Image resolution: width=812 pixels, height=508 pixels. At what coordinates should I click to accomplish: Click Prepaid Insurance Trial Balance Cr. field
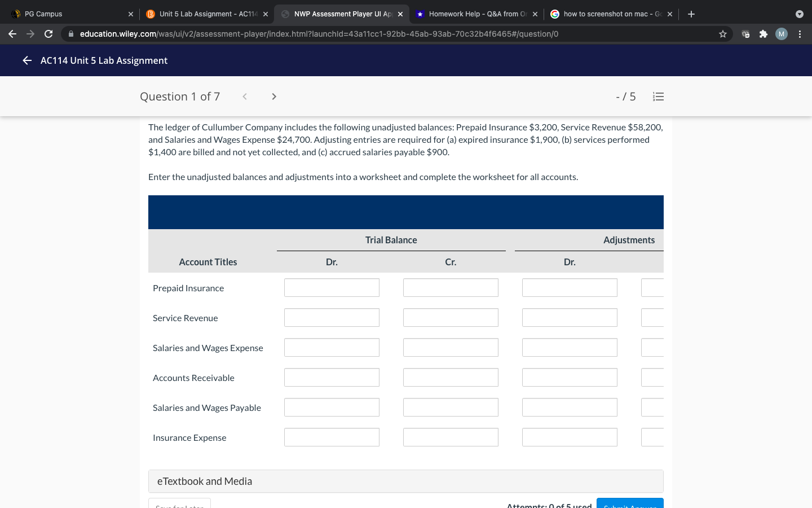(451, 288)
